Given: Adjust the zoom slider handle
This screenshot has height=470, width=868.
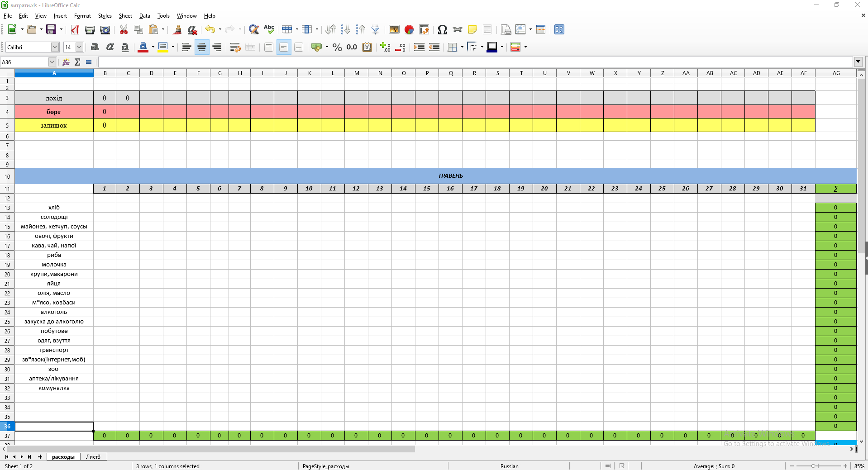Looking at the screenshot, I should (813, 466).
